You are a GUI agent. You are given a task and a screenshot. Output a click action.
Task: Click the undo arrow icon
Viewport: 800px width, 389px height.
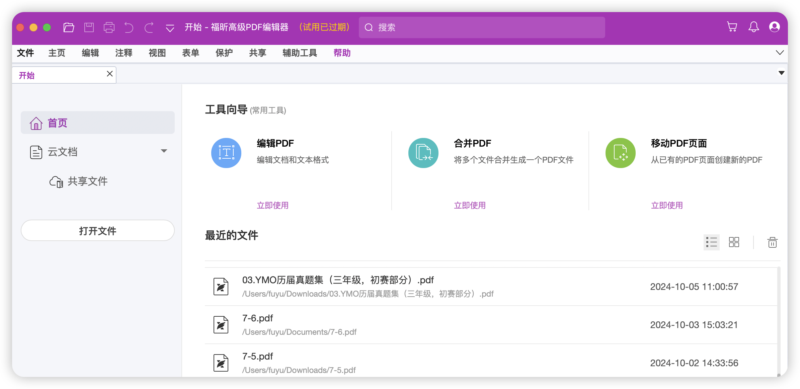pyautogui.click(x=129, y=28)
